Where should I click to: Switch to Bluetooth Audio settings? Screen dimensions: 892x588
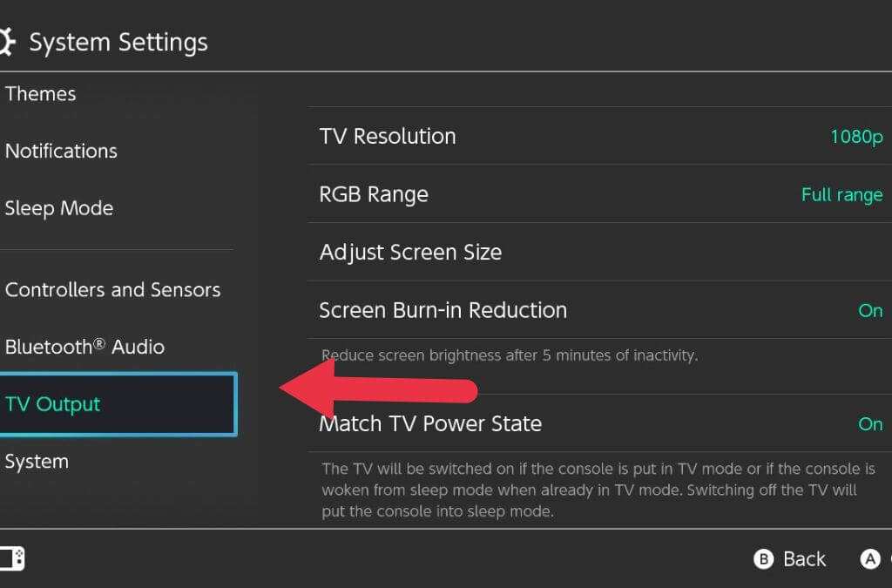[x=84, y=347]
